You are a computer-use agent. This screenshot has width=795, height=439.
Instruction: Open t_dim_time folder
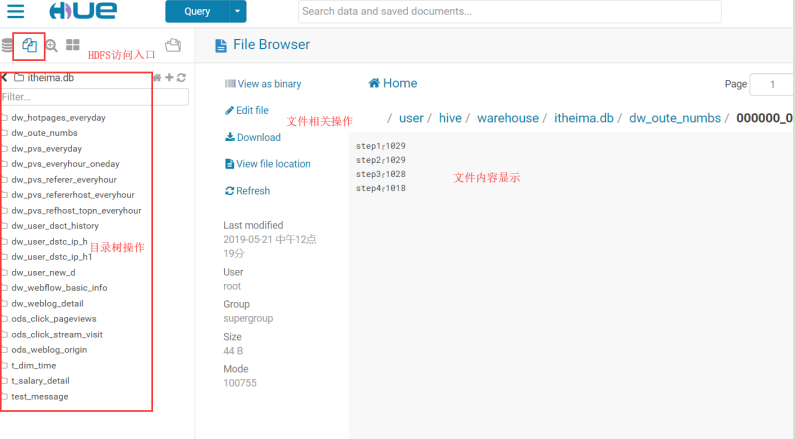(x=34, y=365)
